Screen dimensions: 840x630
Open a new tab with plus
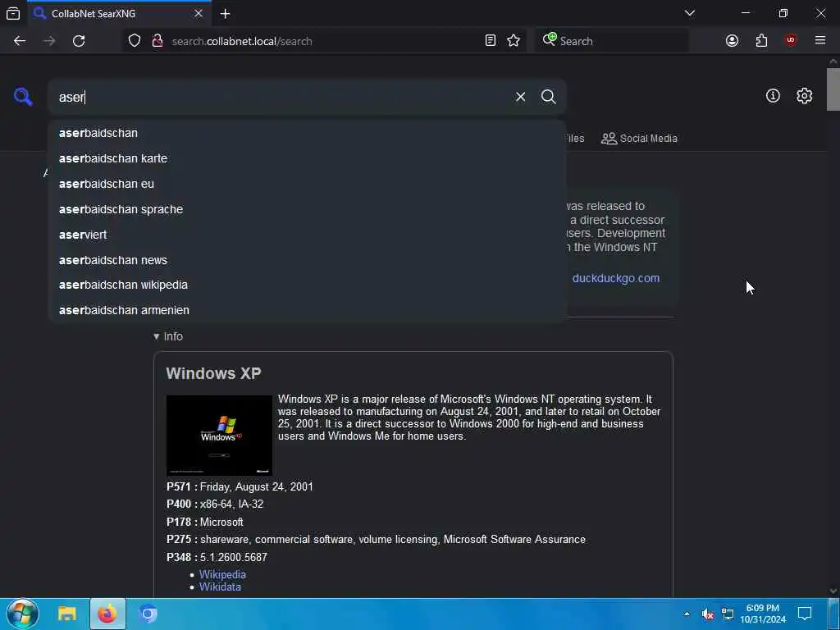[225, 14]
